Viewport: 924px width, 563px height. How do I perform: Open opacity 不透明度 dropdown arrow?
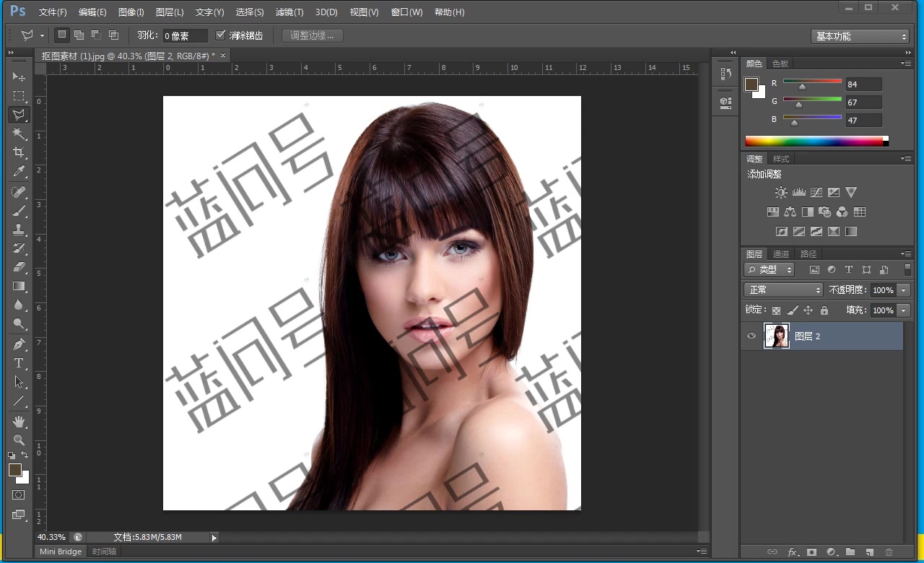[x=904, y=290]
